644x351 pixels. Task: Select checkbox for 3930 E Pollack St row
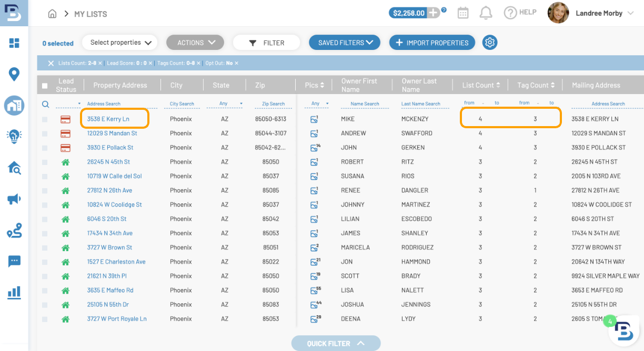click(x=45, y=148)
